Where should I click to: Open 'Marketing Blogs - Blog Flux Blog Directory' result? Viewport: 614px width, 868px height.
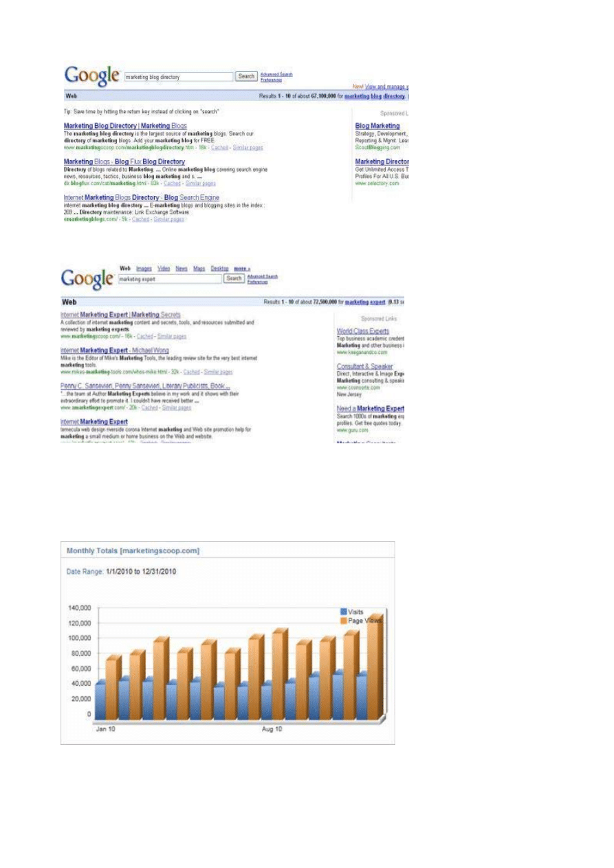tap(124, 162)
